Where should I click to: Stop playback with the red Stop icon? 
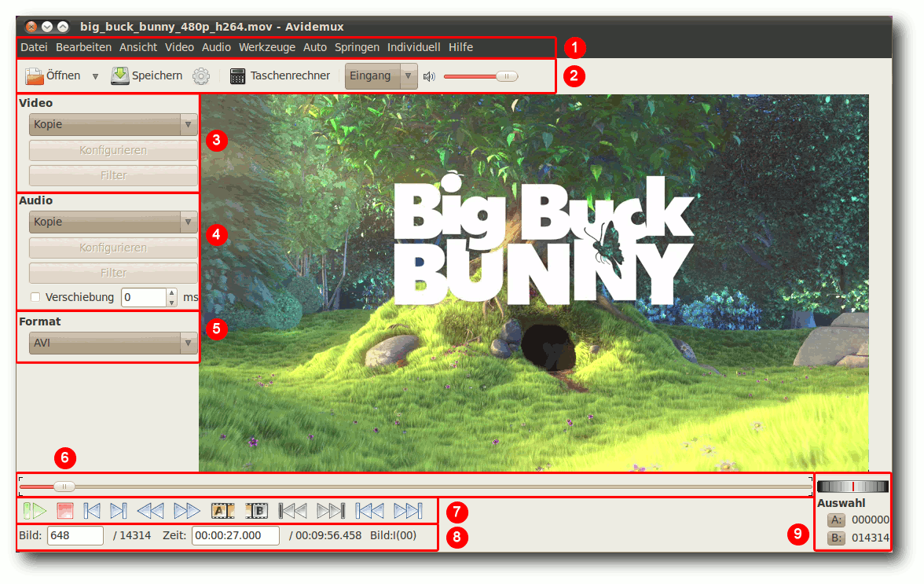pyautogui.click(x=64, y=511)
